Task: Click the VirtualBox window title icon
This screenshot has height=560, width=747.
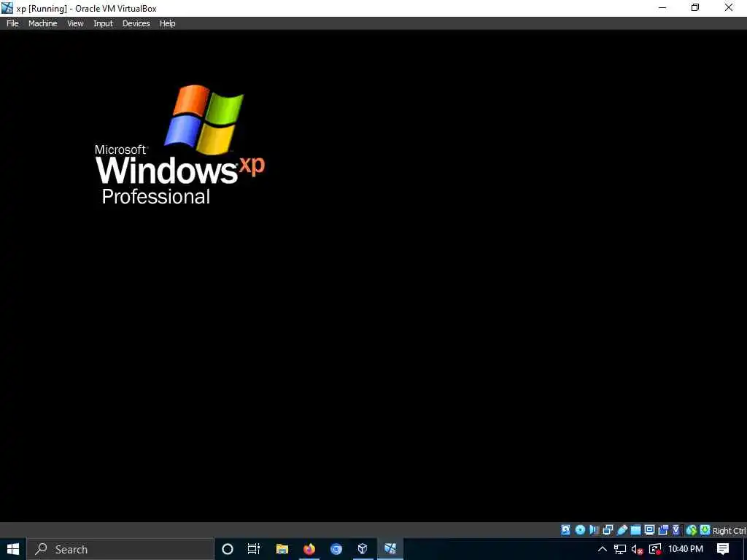Action: [7, 8]
